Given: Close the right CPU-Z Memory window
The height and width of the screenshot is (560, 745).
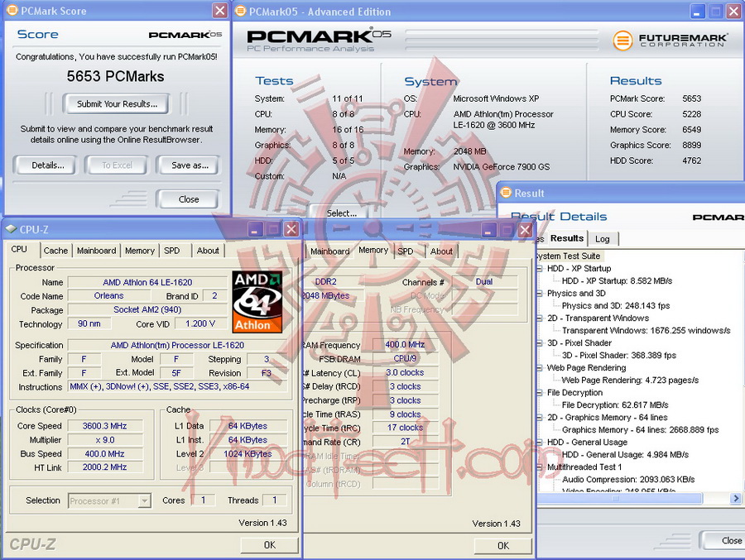Looking at the screenshot, I should point(525,230).
